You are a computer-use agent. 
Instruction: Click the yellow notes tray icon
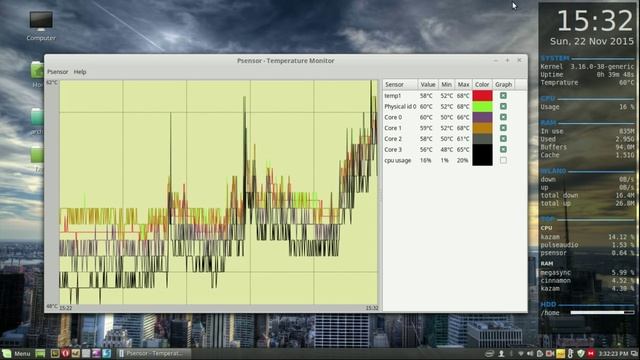coord(561,353)
